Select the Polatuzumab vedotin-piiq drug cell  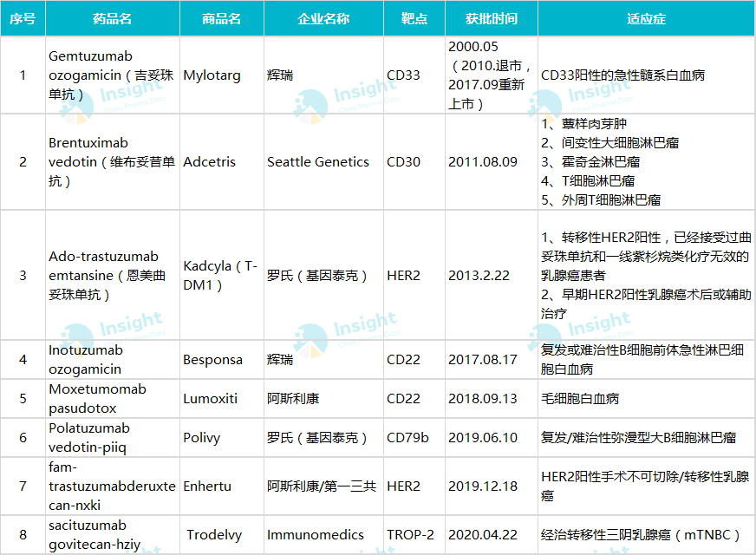pyautogui.click(x=113, y=438)
